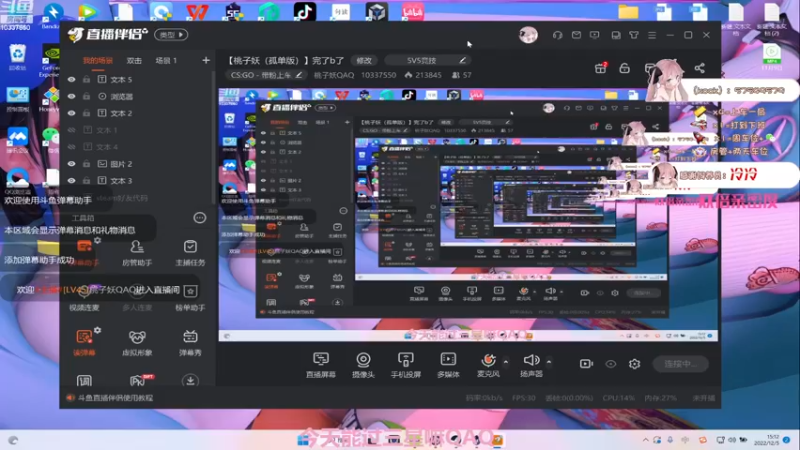The image size is (800, 450).
Task: Click the popularity count 213845
Action: (x=428, y=75)
